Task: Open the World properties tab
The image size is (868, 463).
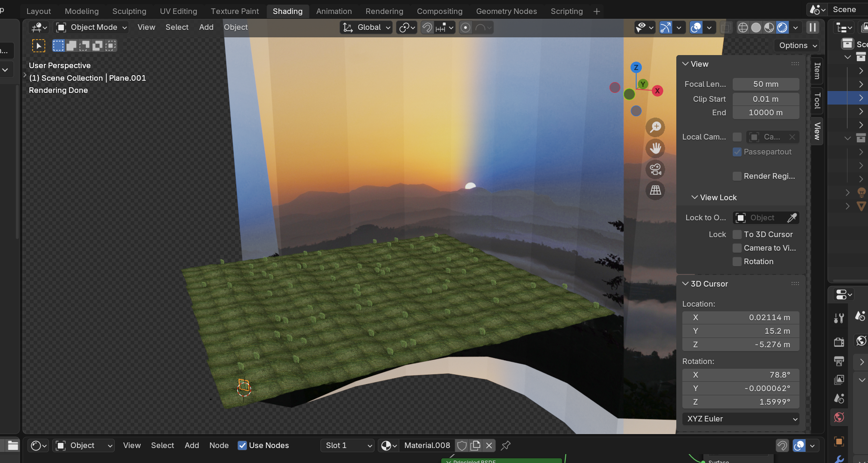Action: click(839, 417)
